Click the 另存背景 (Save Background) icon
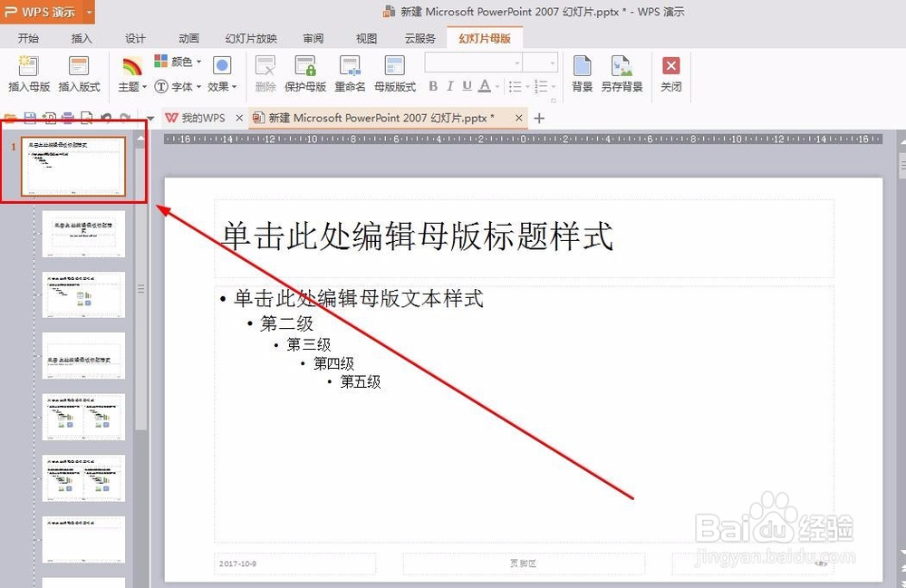This screenshot has height=588, width=906. pyautogui.click(x=620, y=72)
